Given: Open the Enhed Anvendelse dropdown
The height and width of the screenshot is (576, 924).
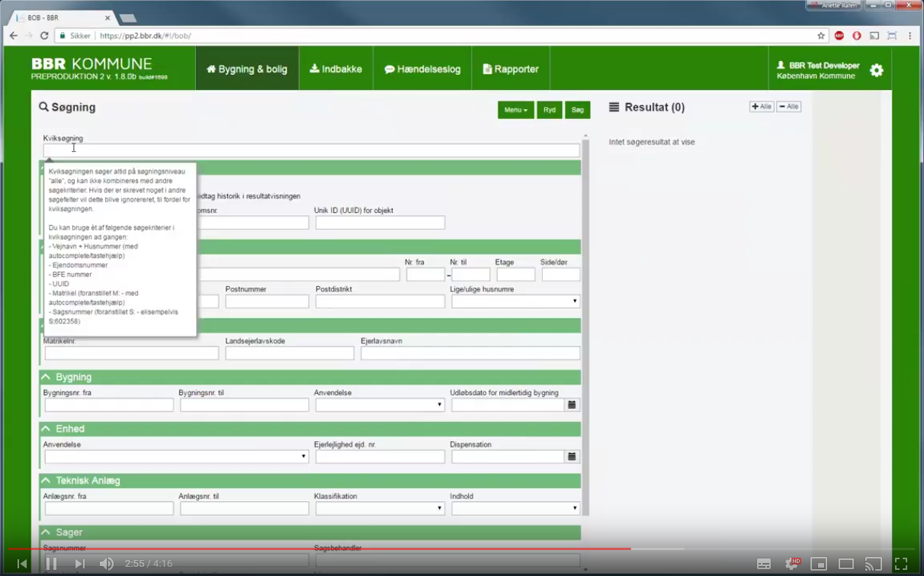Looking at the screenshot, I should pos(176,457).
